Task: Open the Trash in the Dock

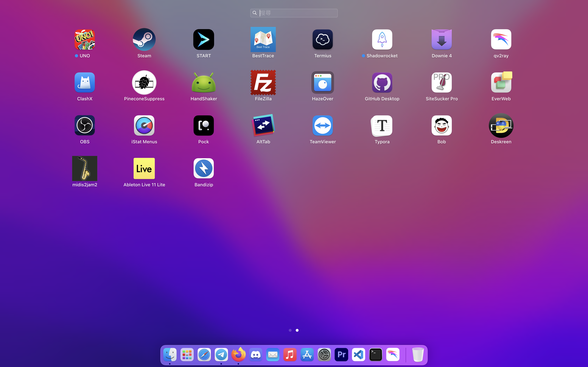Action: coord(418,355)
